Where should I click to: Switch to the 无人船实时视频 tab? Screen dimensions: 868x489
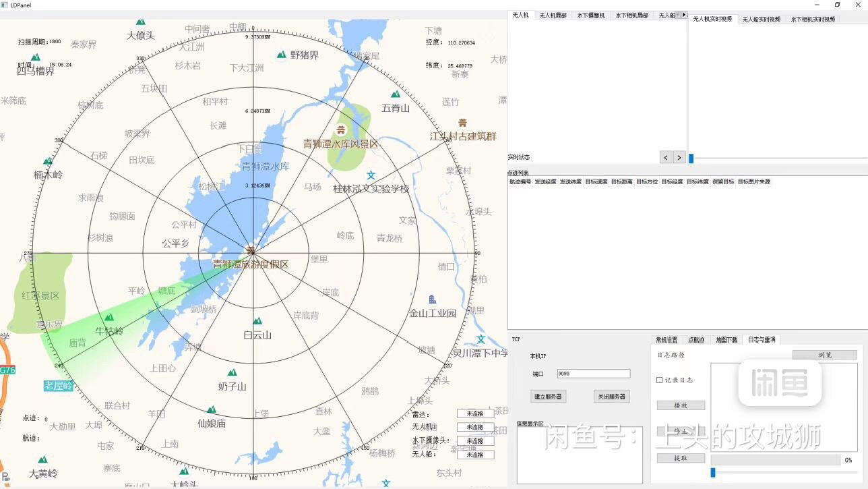(761, 20)
